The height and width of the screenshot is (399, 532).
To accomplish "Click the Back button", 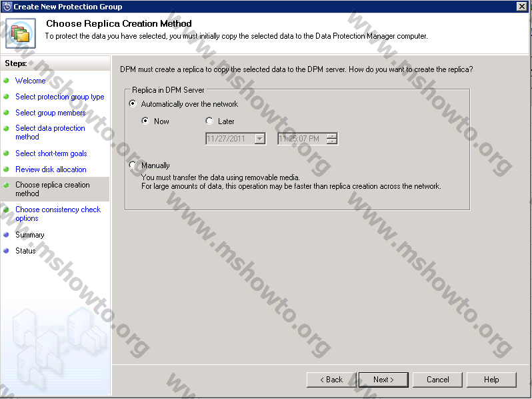I will (331, 380).
